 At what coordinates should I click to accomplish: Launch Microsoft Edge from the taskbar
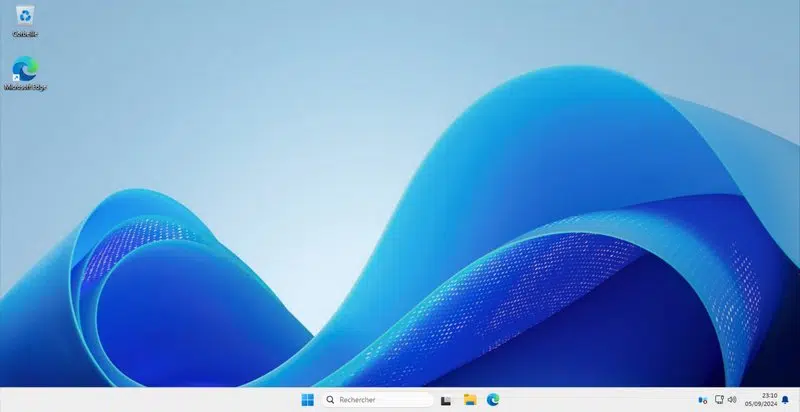pos(493,400)
